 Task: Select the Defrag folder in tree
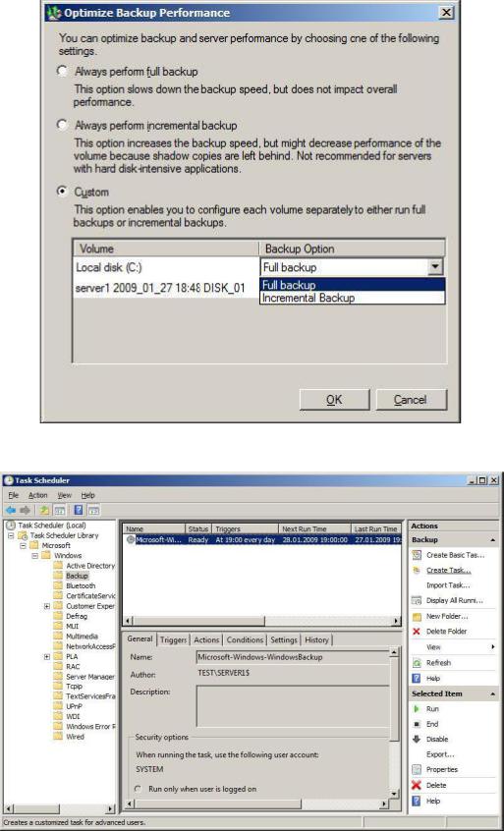77,616
